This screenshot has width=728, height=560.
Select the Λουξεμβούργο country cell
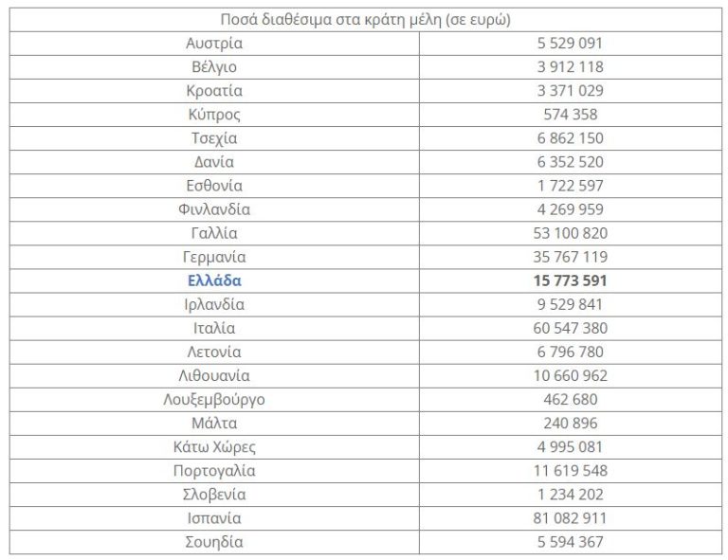tap(214, 400)
